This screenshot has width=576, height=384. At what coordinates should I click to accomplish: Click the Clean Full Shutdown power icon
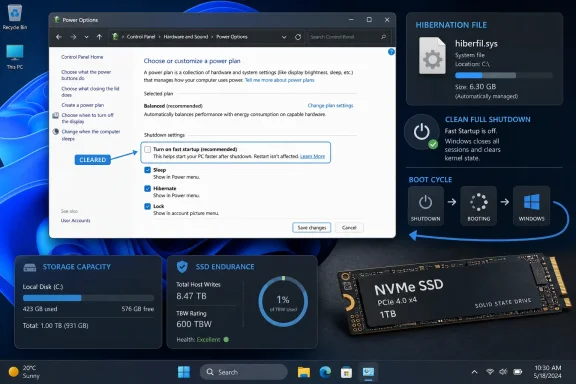(422, 132)
